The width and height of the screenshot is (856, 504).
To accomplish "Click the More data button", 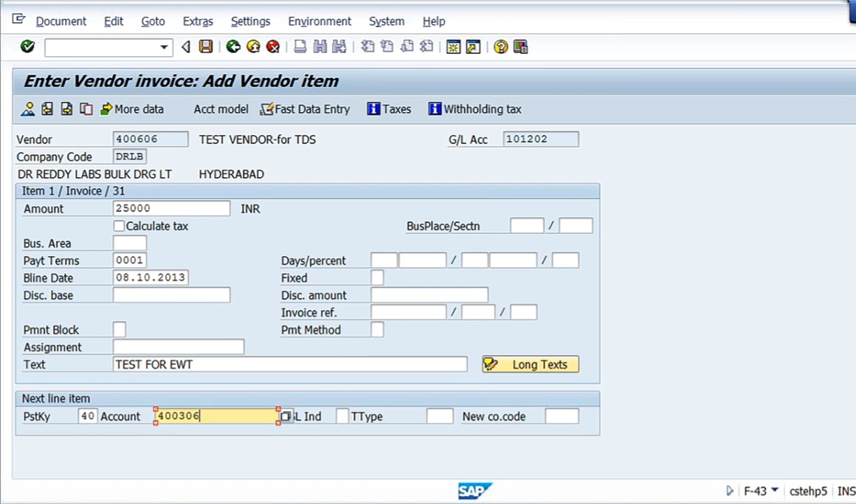I will [132, 108].
